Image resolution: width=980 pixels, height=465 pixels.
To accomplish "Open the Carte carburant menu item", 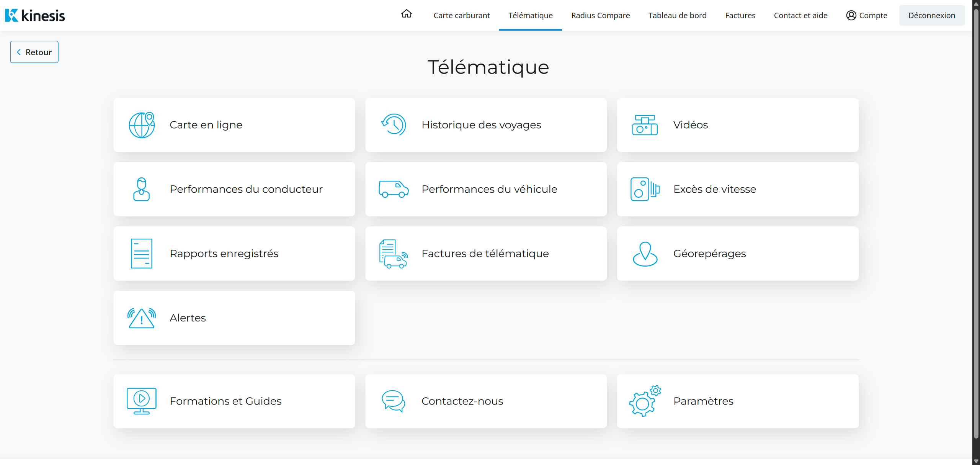I will click(x=462, y=15).
